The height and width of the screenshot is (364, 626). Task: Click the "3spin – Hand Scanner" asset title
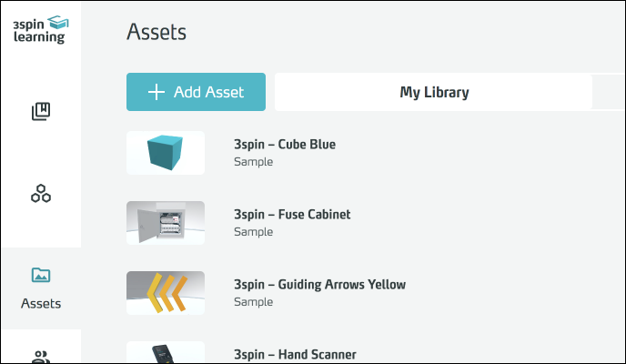pyautogui.click(x=295, y=354)
